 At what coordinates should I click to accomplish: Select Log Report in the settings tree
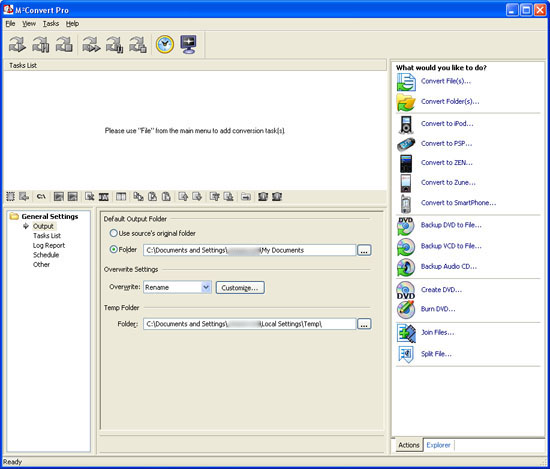click(x=49, y=246)
